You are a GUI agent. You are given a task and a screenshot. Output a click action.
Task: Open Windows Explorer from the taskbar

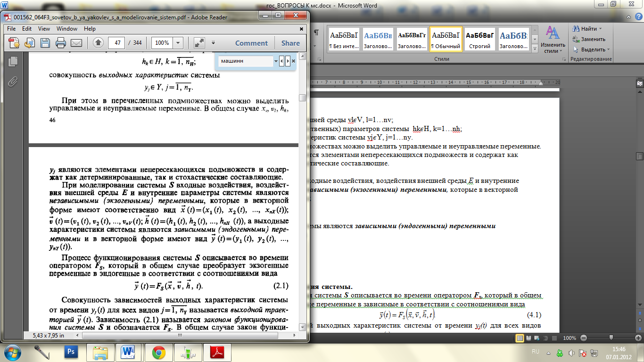(x=100, y=352)
